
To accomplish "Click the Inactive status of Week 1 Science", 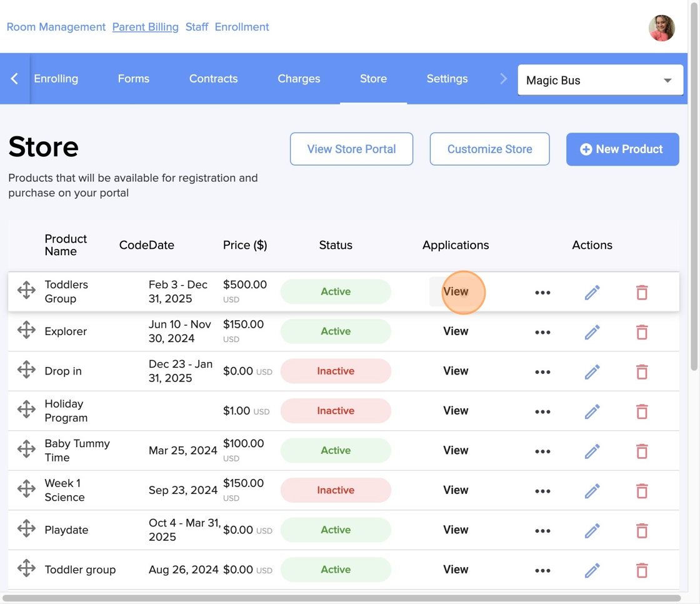I will point(336,490).
